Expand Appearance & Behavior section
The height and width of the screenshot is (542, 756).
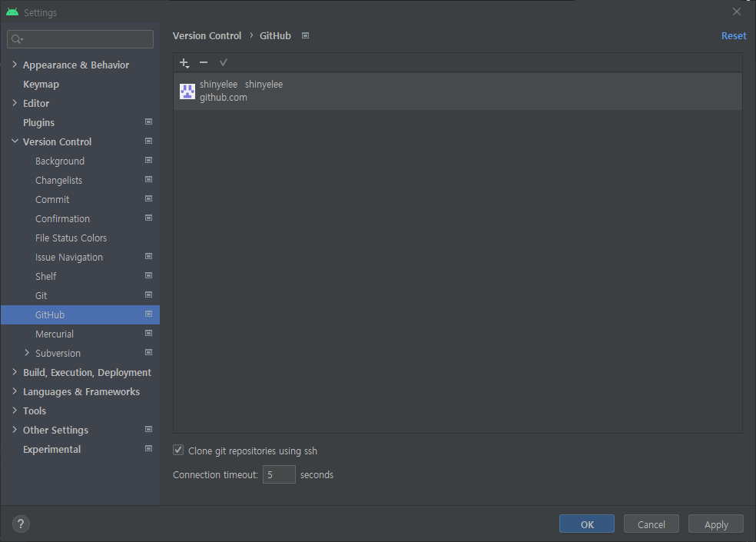tap(15, 64)
